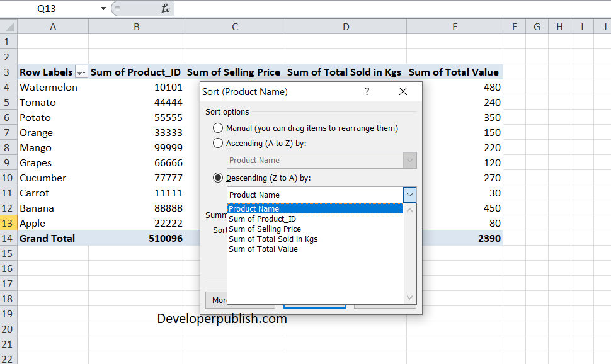
Task: Open the Row Labels sort filter arrow
Action: [81, 72]
